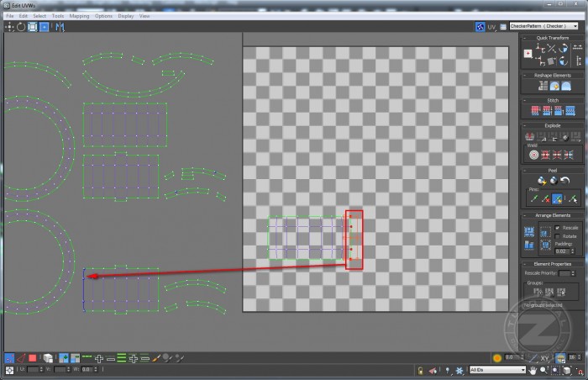Toggle the Rotate checkbox

click(x=558, y=236)
